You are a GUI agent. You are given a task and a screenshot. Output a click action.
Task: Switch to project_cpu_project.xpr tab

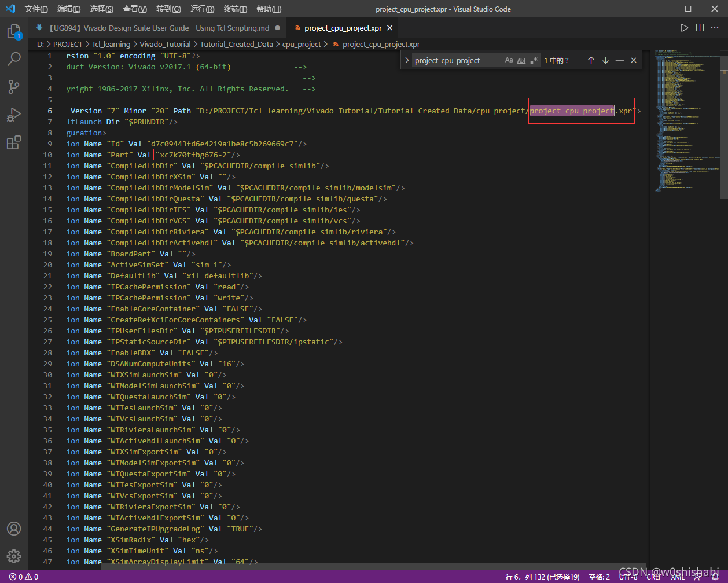[x=343, y=28]
